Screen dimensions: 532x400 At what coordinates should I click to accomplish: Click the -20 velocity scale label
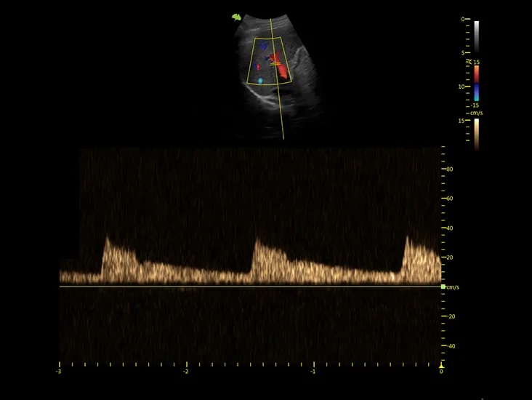(451, 316)
